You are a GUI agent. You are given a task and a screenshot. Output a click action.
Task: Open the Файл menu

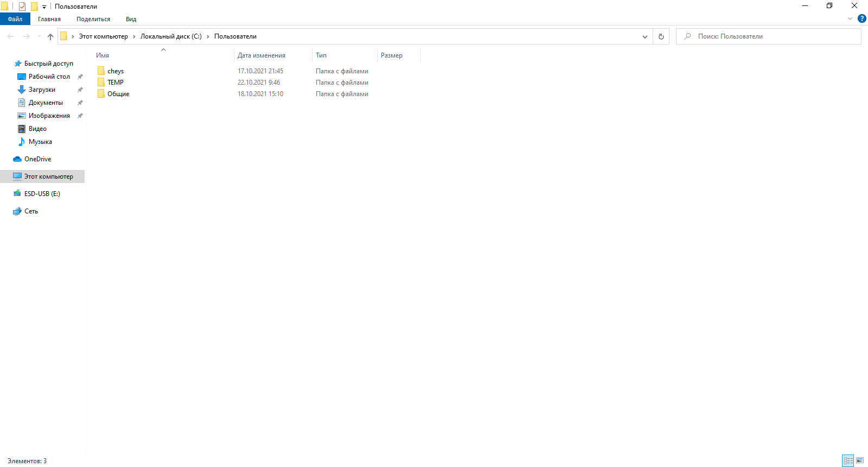[15, 19]
